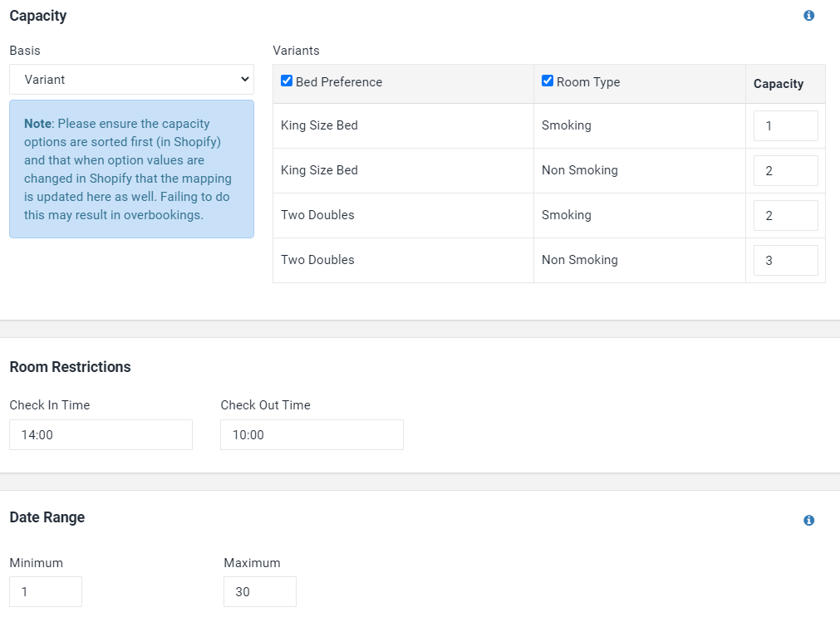This screenshot has width=840, height=617.
Task: Click the Variants label above the table
Action: (296, 51)
